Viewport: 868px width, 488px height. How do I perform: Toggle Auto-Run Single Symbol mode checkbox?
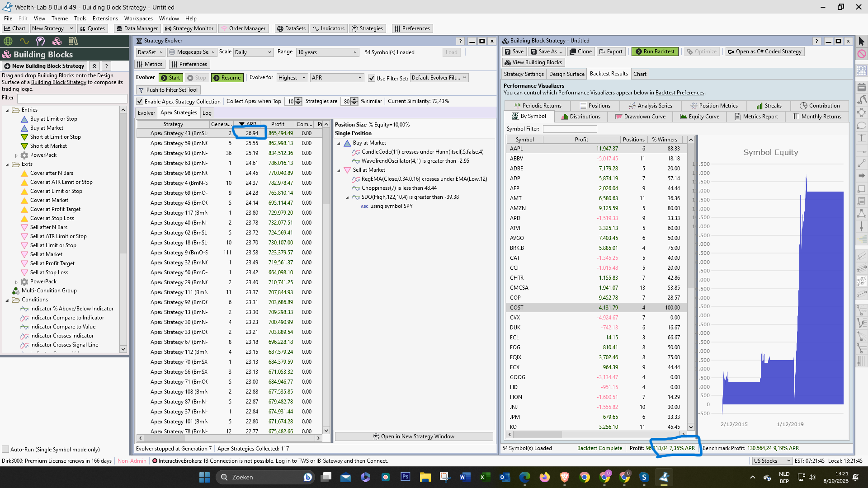click(6, 449)
